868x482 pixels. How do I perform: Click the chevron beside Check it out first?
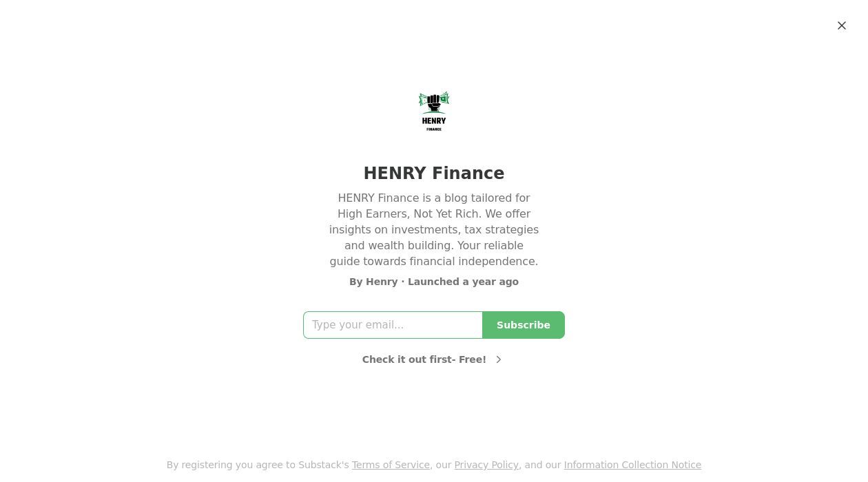[499, 359]
